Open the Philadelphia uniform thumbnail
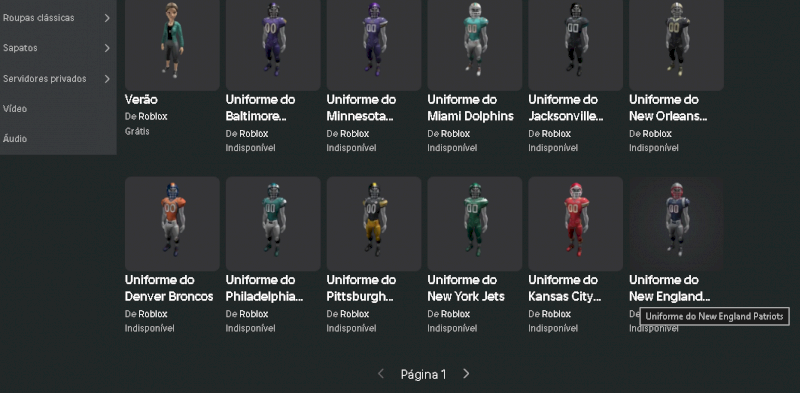Viewport: 800px width, 393px height. click(x=273, y=224)
